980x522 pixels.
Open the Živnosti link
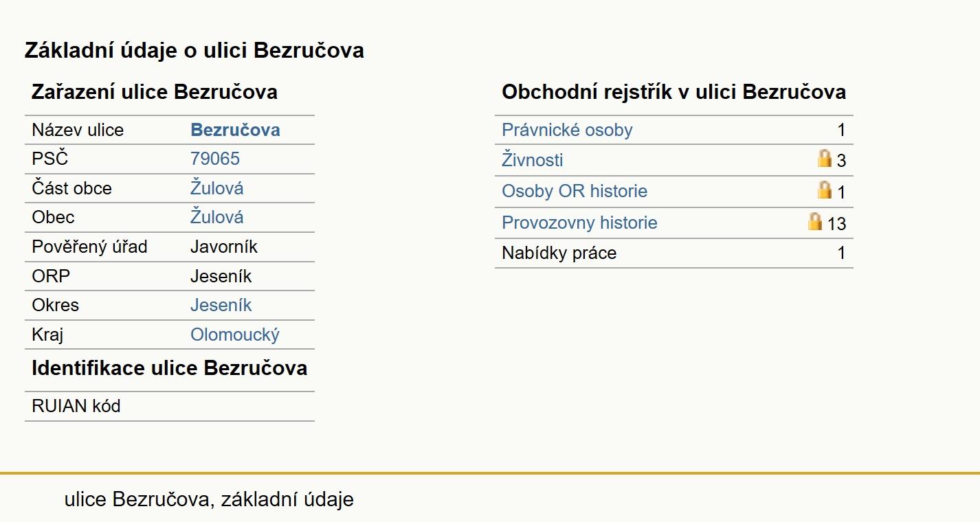click(533, 160)
